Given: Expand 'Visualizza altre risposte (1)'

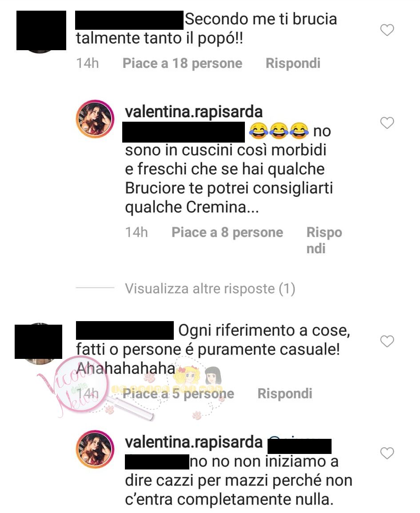Looking at the screenshot, I should 210,289.
